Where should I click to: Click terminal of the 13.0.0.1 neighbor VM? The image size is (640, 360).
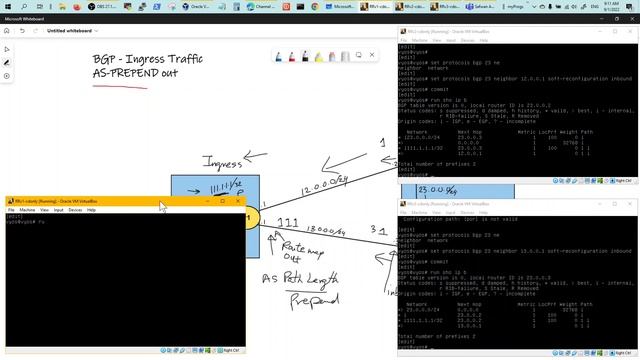click(518, 282)
